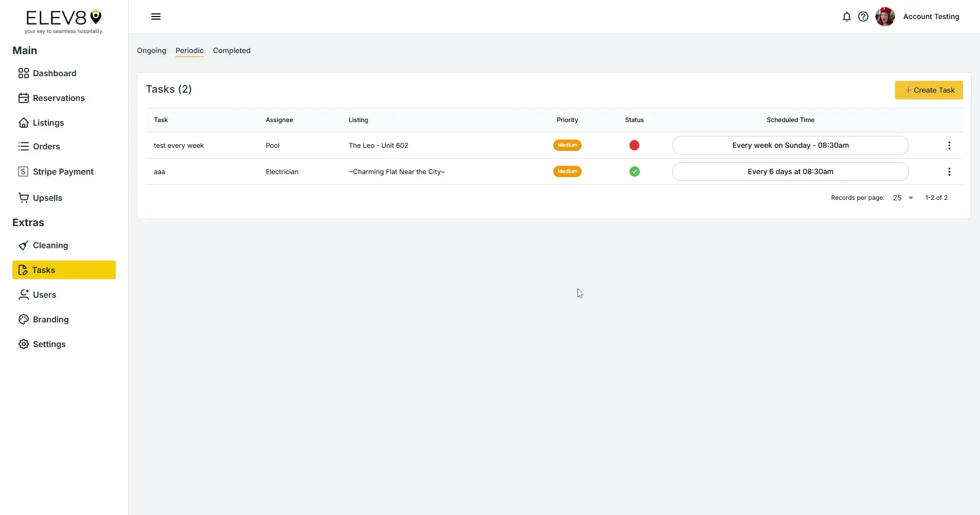Switch to the Completed tab
Screen dimensions: 980x515
[231, 50]
